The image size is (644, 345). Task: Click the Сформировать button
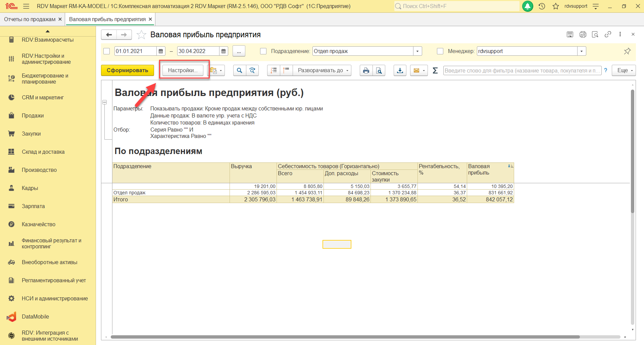pos(127,70)
